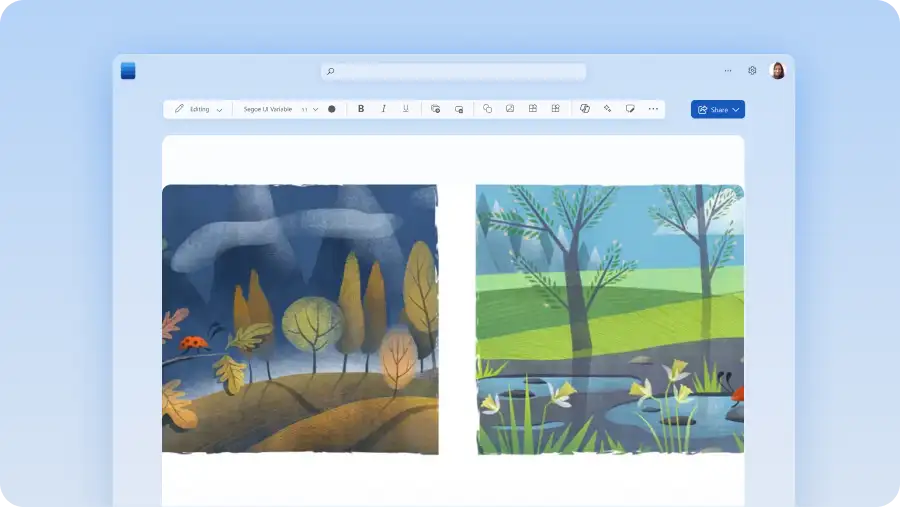Open settings with the gear icon
This screenshot has width=900, height=507.
point(752,71)
